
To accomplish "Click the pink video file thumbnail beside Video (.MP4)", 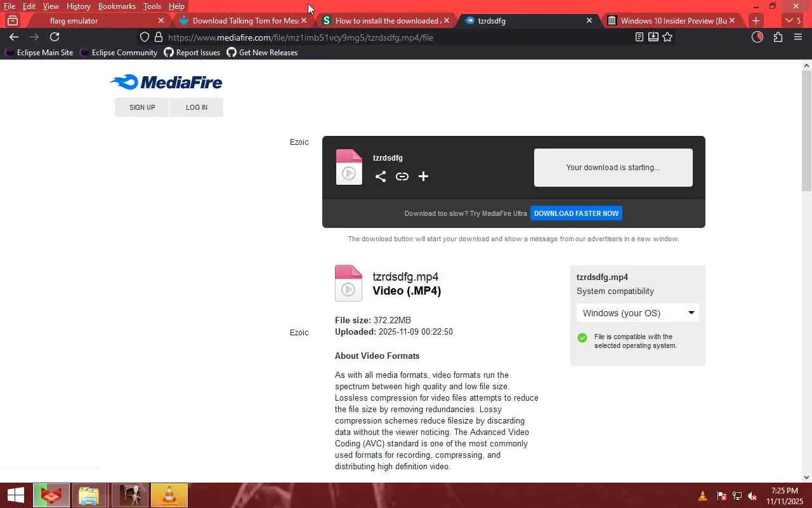I will pyautogui.click(x=348, y=283).
